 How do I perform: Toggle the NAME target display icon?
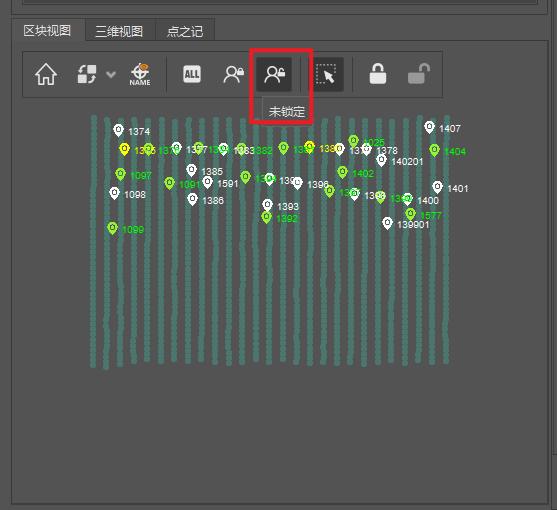coord(140,74)
